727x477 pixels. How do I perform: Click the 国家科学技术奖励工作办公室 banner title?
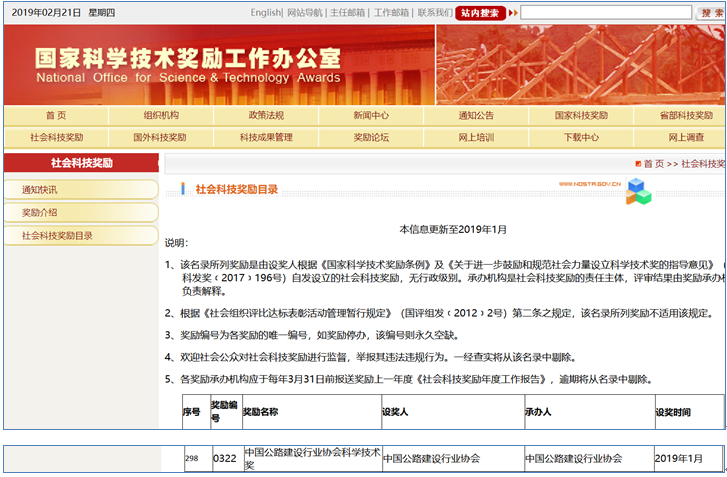pyautogui.click(x=188, y=58)
